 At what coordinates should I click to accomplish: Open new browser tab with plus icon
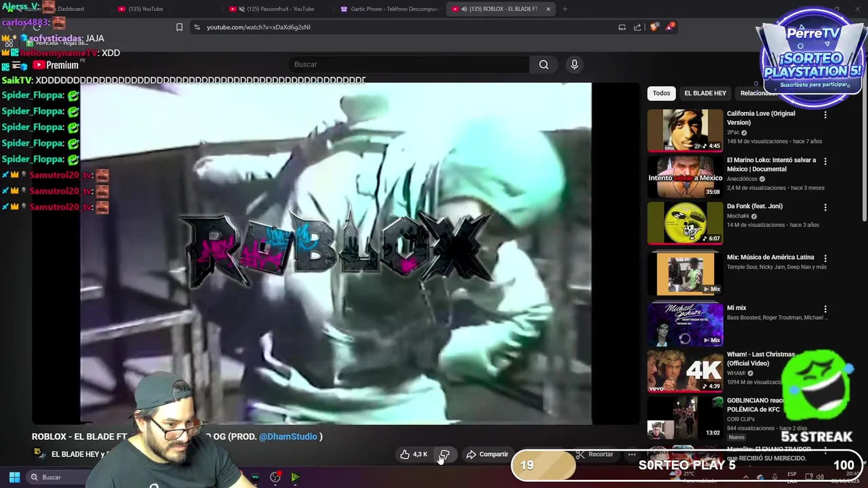(x=565, y=9)
